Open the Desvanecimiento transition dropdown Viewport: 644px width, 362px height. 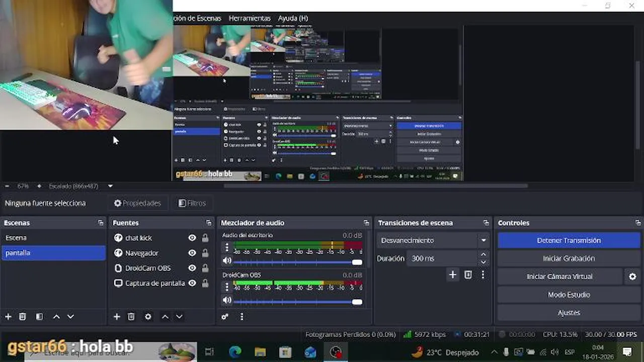(x=433, y=240)
